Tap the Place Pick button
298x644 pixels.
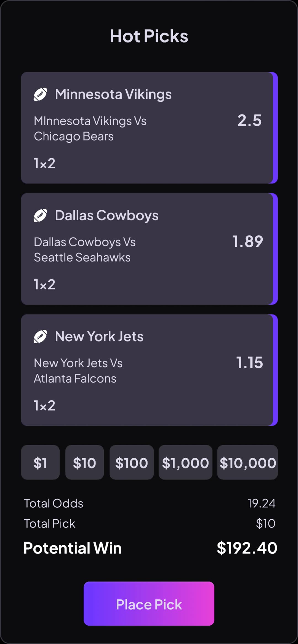149,603
